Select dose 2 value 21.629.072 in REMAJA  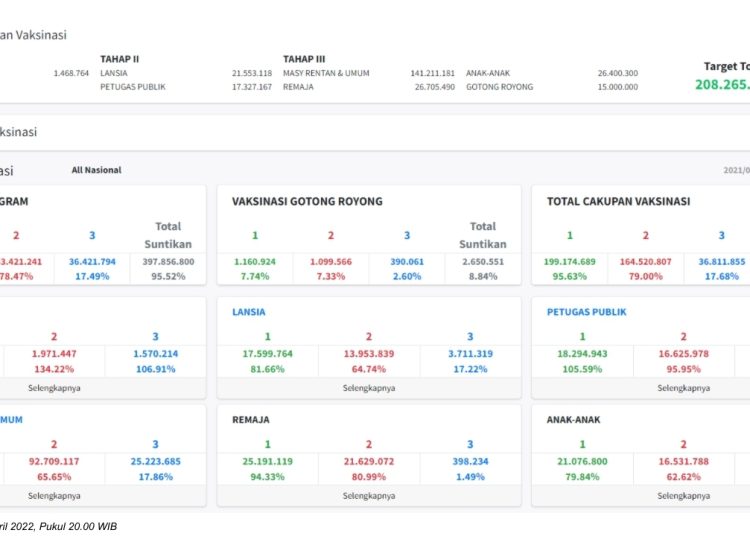tap(368, 462)
